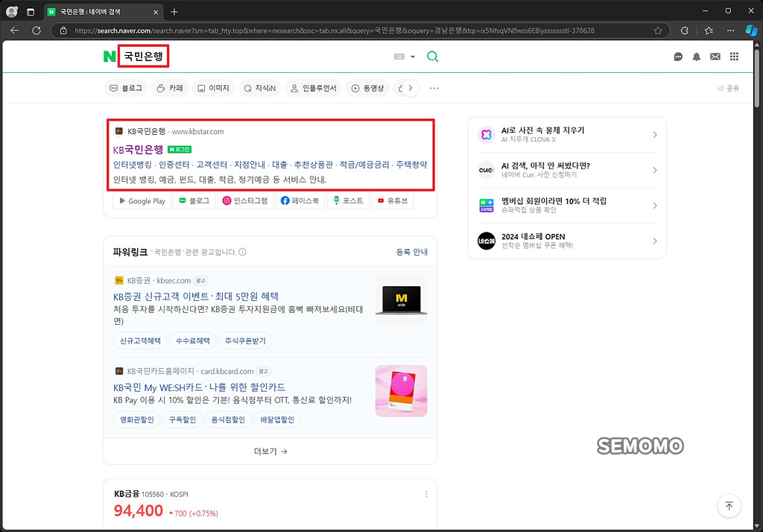The width and height of the screenshot is (763, 532).
Task: Click the 지점안내 sub-link
Action: click(250, 165)
